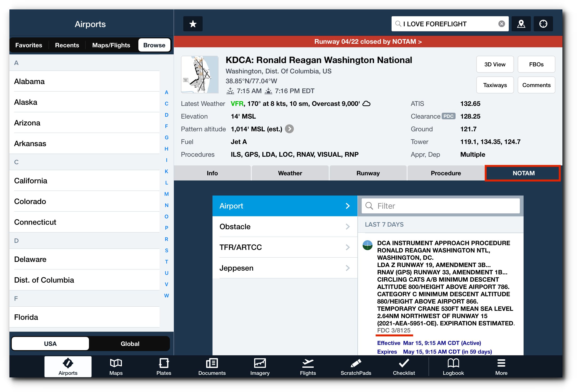This screenshot has height=392, width=577.
Task: Tap the sunrise icon next to 7:15 AM
Action: 230,91
